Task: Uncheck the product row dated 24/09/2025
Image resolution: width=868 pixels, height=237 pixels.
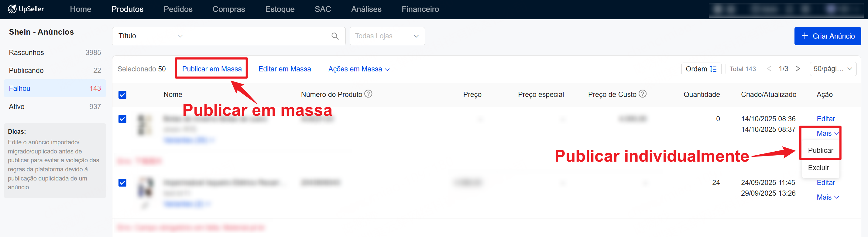Action: (x=122, y=183)
